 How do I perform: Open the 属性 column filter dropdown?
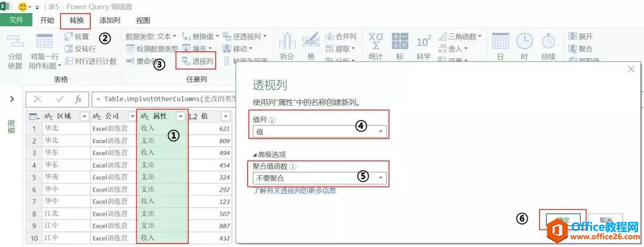click(x=180, y=117)
